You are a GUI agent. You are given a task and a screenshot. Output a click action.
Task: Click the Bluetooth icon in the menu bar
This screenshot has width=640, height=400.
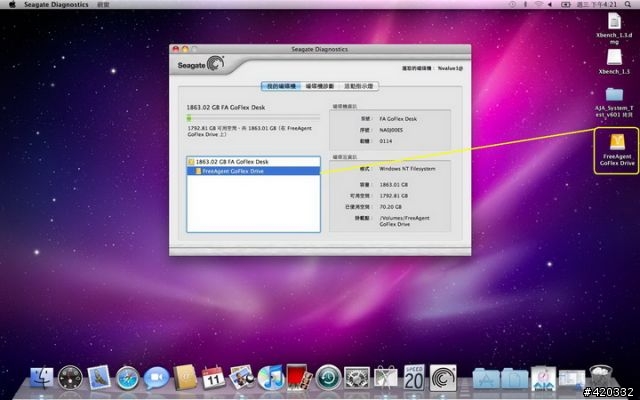[x=526, y=4]
